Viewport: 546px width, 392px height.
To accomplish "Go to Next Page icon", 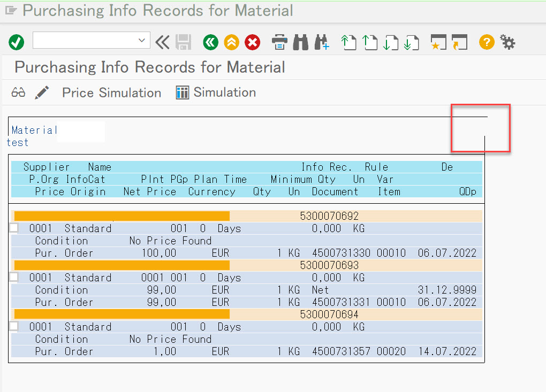I will point(390,42).
